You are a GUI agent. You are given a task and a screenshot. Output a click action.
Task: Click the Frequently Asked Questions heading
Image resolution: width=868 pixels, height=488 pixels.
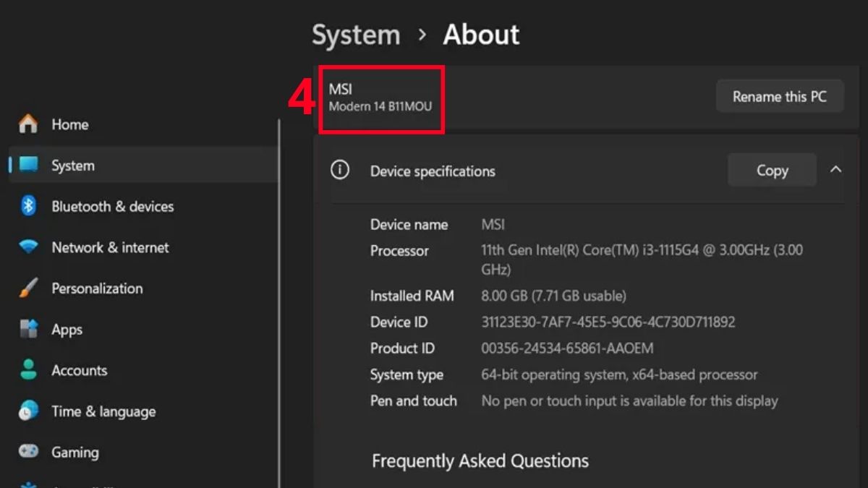point(480,461)
